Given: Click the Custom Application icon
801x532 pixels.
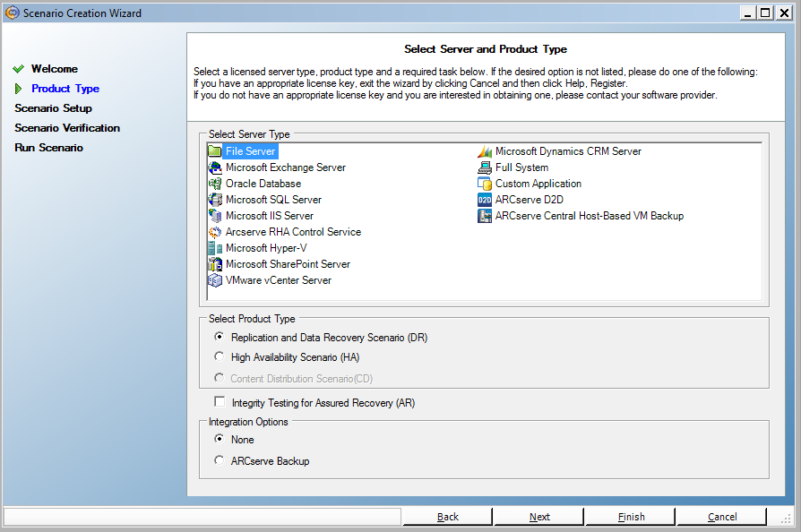Looking at the screenshot, I should point(485,184).
